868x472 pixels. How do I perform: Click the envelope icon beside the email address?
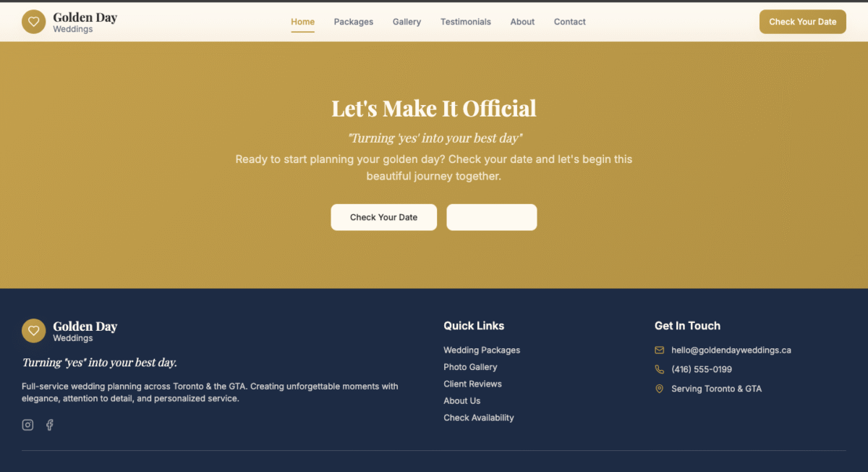tap(659, 350)
